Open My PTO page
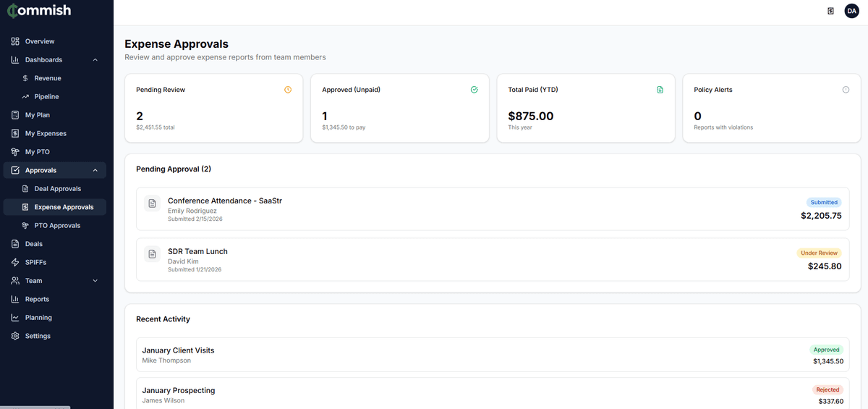 click(55, 152)
